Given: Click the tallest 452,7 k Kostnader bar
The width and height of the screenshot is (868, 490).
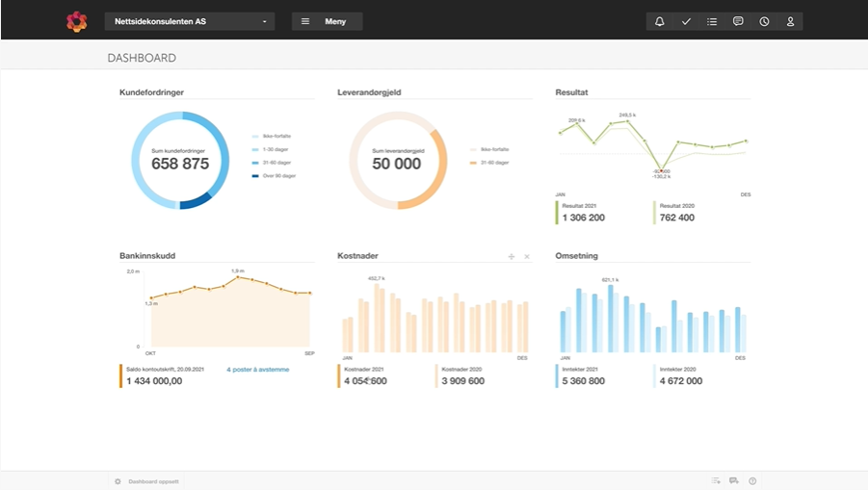Looking at the screenshot, I should [x=377, y=318].
